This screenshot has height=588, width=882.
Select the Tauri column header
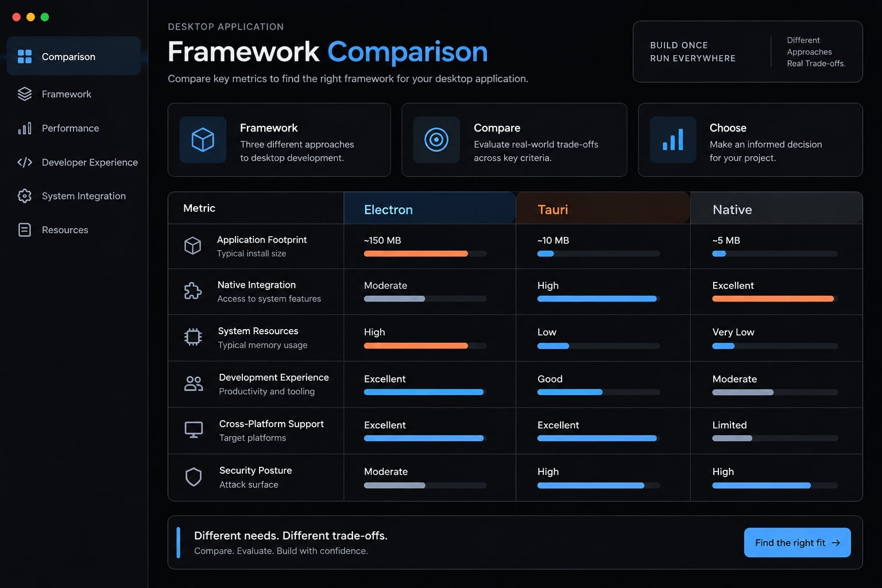point(603,208)
